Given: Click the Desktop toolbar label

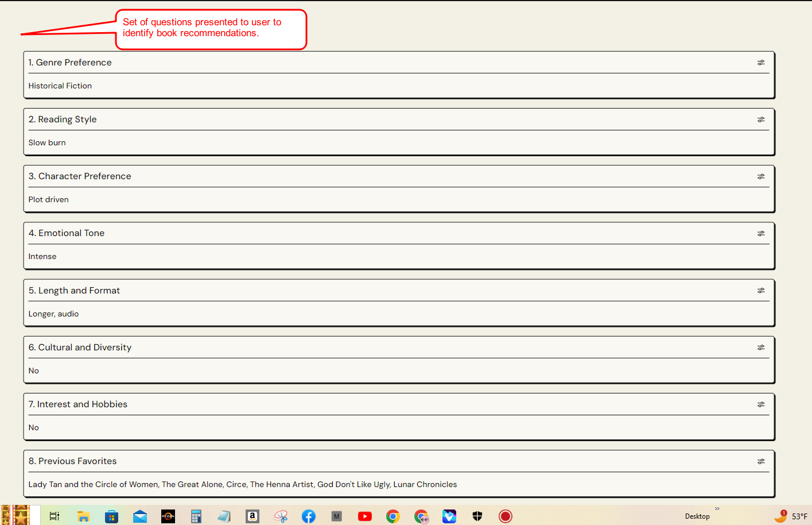Looking at the screenshot, I should [697, 516].
